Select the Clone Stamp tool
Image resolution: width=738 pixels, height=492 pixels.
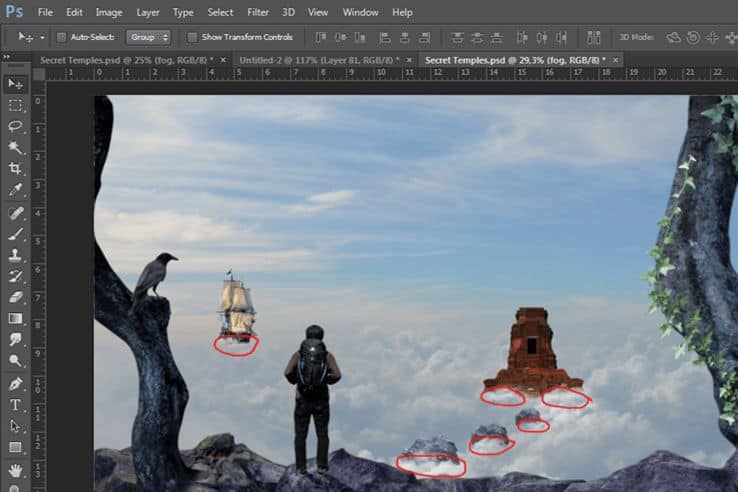[x=15, y=255]
